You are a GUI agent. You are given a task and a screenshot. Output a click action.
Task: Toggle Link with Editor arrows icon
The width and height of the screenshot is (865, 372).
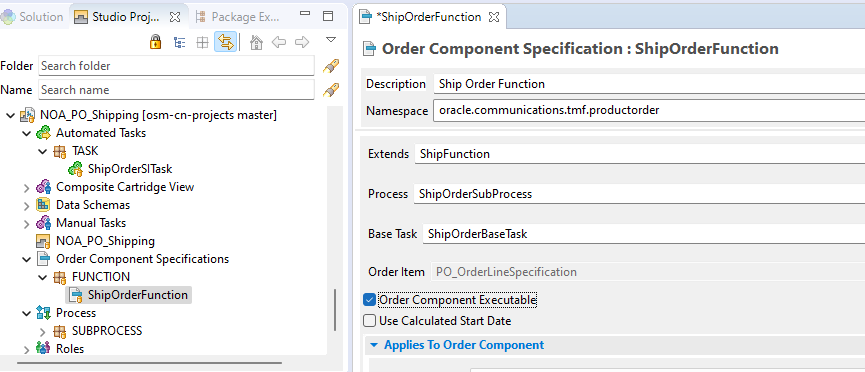226,42
